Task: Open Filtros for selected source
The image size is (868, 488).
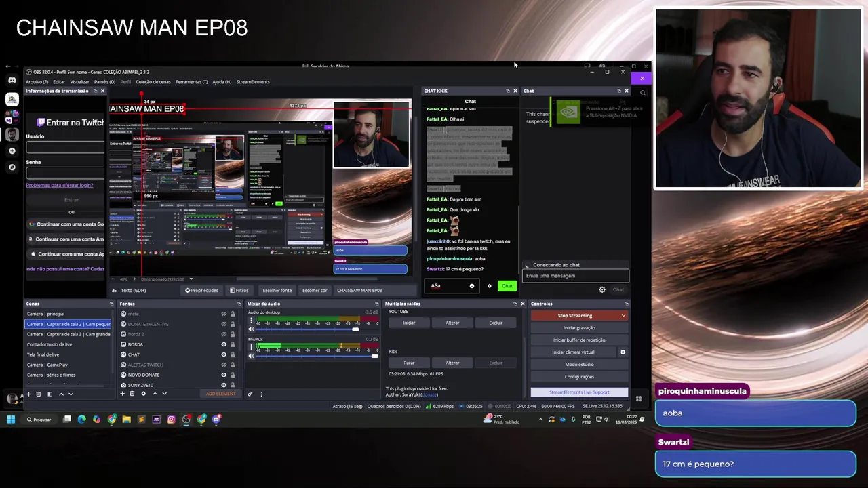Action: pyautogui.click(x=239, y=291)
